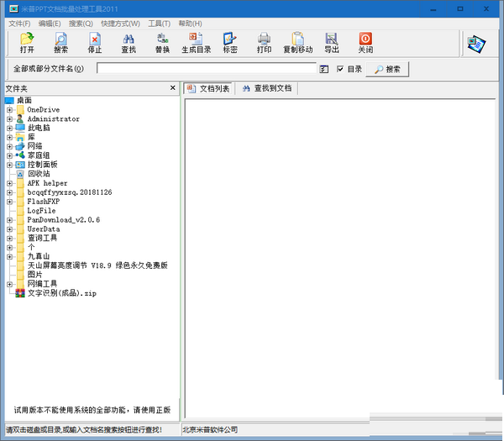The image size is (504, 441).
Task: Click the logo icon at the toolbar's right end
Action: 476,44
